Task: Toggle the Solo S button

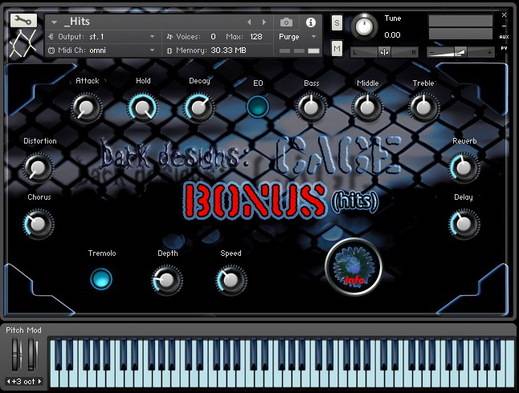Action: (337, 23)
